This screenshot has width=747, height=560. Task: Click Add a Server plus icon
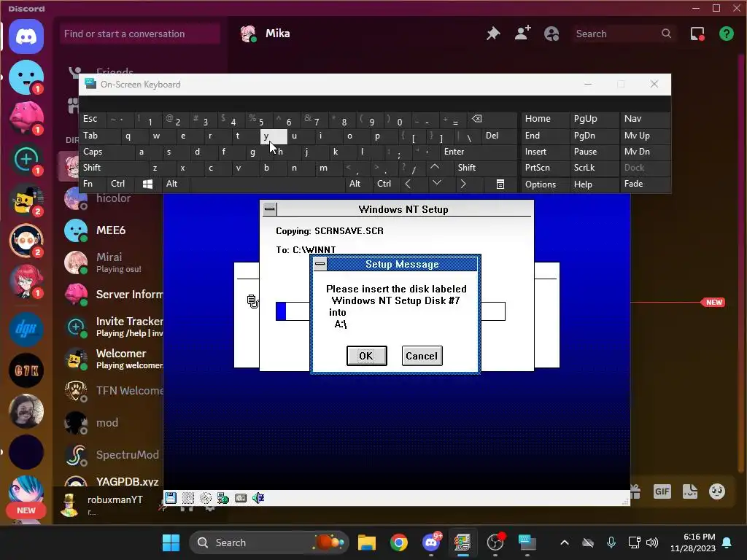[26, 158]
